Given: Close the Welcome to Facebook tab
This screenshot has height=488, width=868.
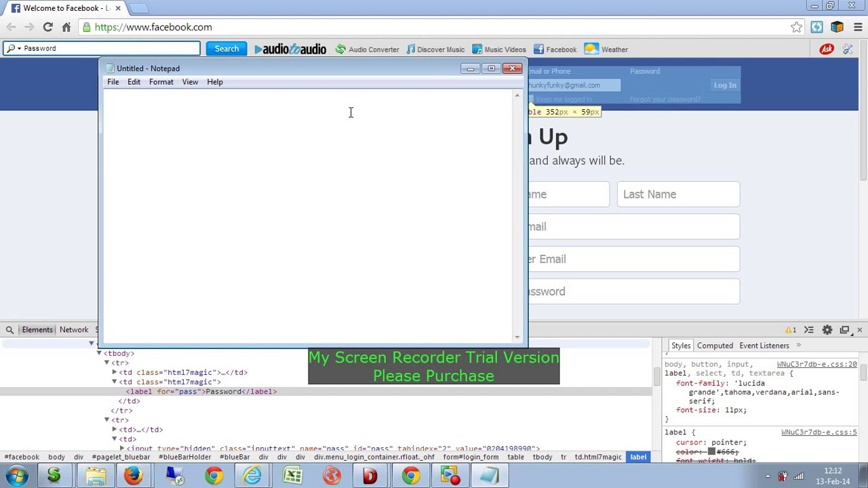Looking at the screenshot, I should (118, 8).
